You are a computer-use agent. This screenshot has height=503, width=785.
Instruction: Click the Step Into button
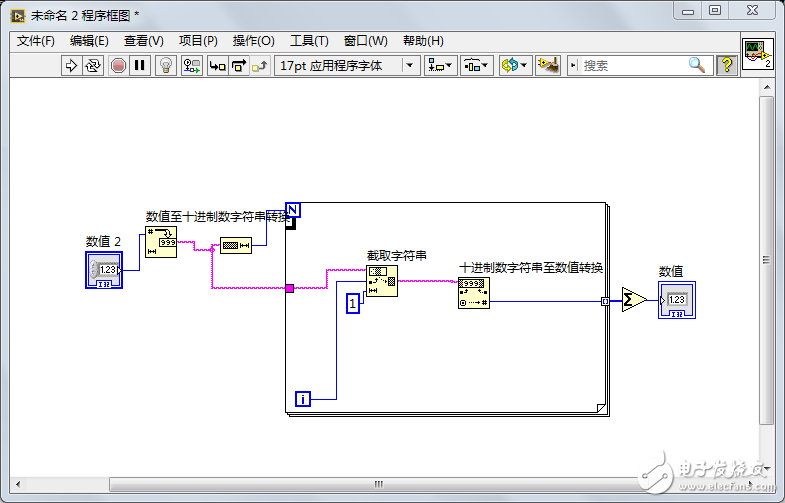tap(217, 66)
